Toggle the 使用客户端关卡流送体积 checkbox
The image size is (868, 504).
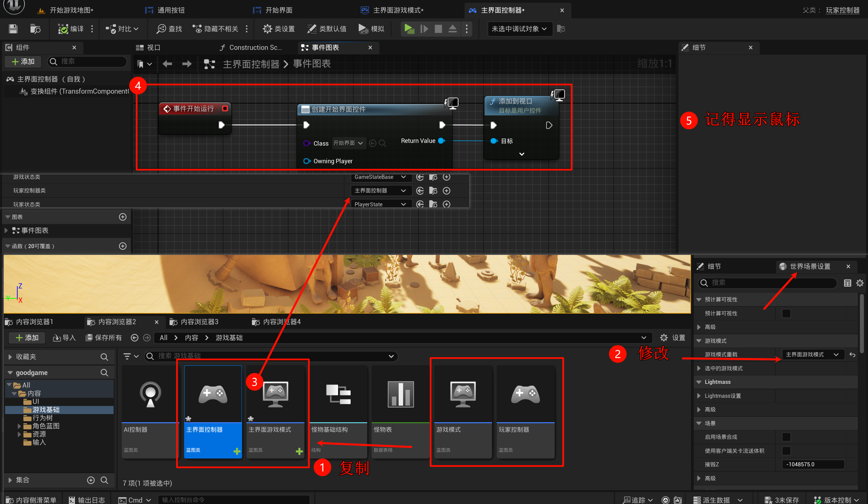[786, 451]
